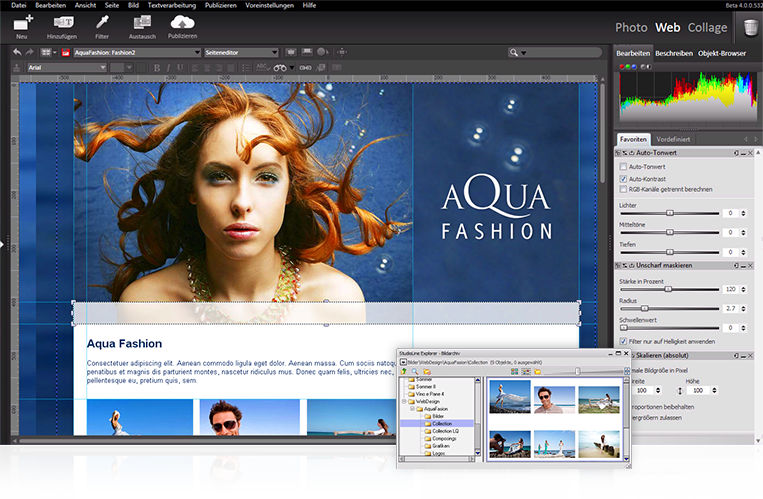Viewport: 763px width, 499px height.
Task: Click the link chain icon
Action: (306, 68)
